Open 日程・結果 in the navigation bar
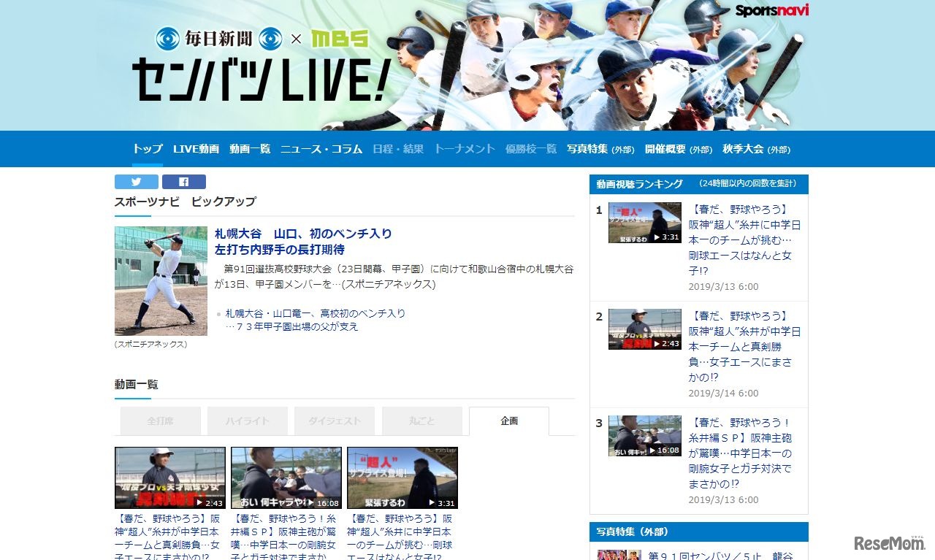 398,149
